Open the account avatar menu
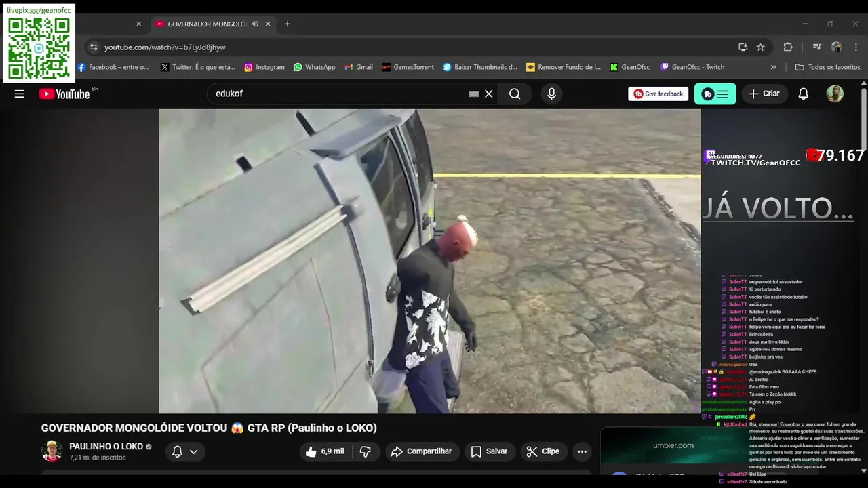The image size is (868, 488). pyautogui.click(x=835, y=94)
